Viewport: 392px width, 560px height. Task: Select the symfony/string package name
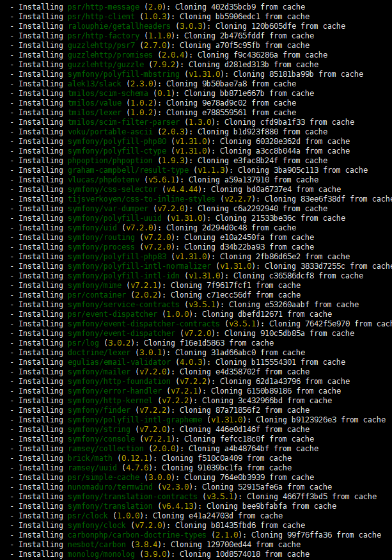99,430
